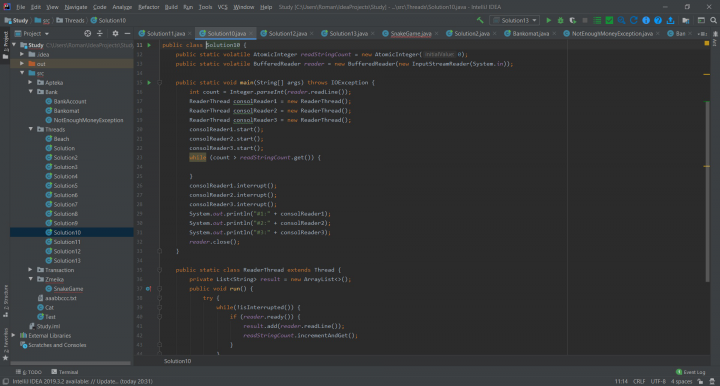Click the blue magnifier-with-check toolbar icon

621,20
